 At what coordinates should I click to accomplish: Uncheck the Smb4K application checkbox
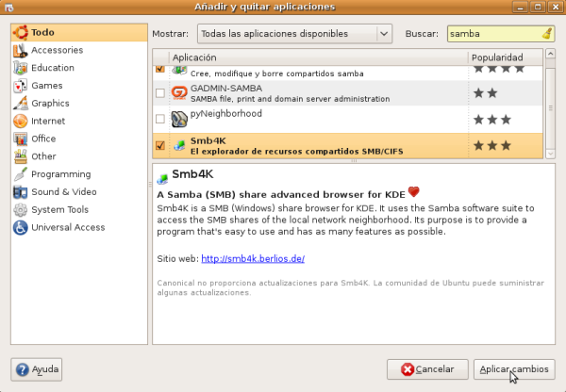pyautogui.click(x=159, y=145)
